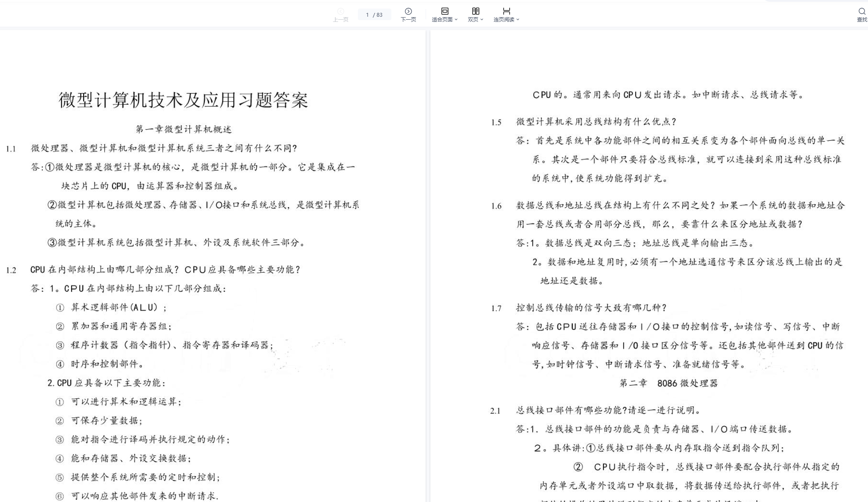Expand the 双页 dropdown arrow
The image size is (868, 502).
482,20
